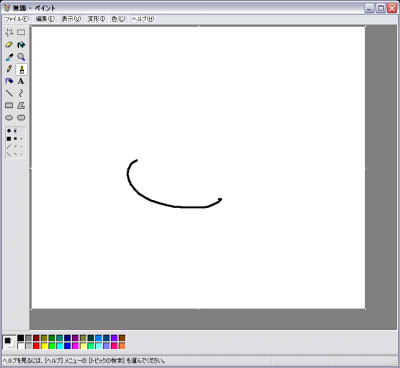400x368 pixels.
Task: Click the canvas bottom-right corner resize handle
Action: (365, 309)
